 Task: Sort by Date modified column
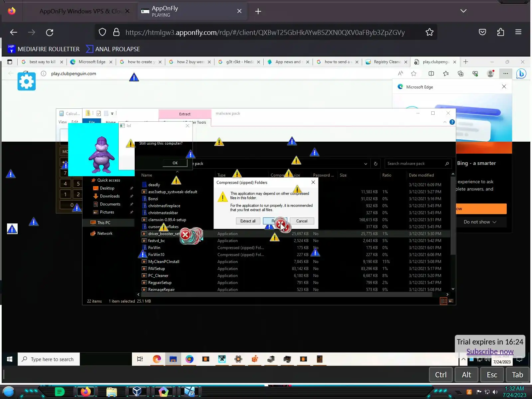421,175
